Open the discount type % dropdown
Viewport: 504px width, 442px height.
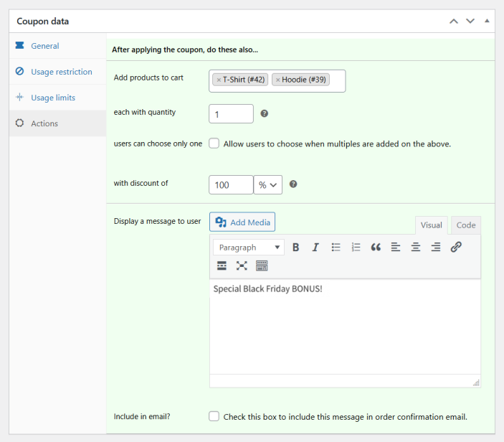pyautogui.click(x=268, y=185)
